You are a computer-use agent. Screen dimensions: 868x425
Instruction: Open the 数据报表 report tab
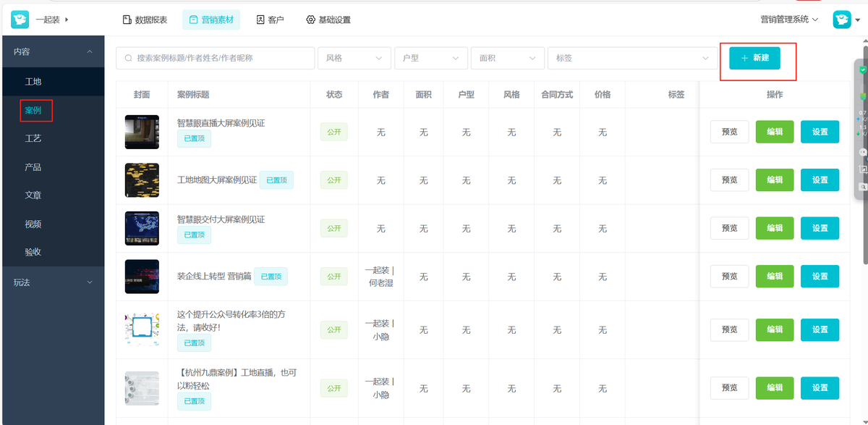pos(145,20)
